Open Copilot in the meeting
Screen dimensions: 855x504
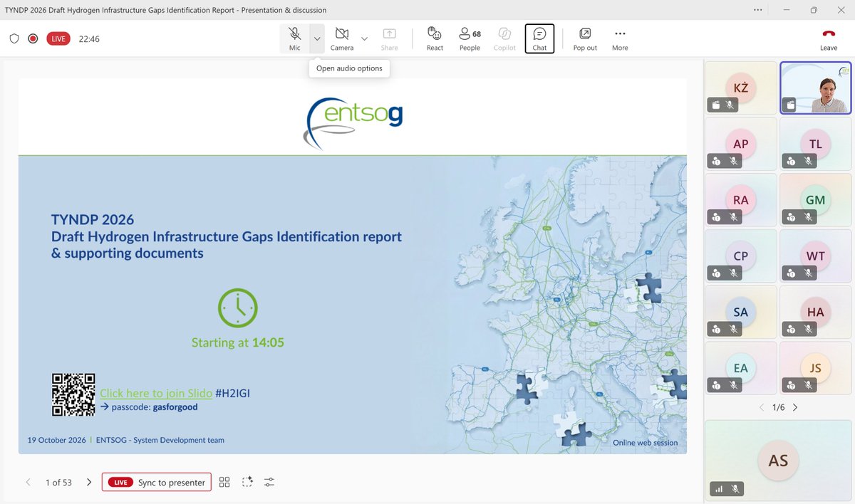click(504, 38)
